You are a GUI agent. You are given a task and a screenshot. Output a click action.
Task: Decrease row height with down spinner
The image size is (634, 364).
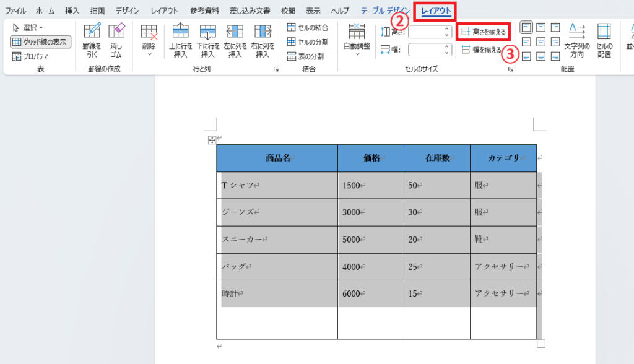[x=446, y=35]
